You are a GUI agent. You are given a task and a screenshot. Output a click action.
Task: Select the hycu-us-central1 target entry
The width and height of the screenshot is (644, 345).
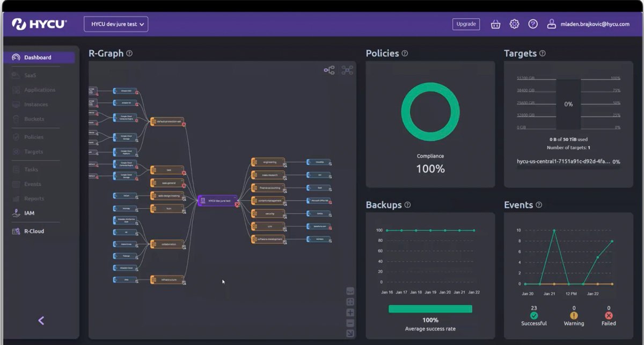563,161
